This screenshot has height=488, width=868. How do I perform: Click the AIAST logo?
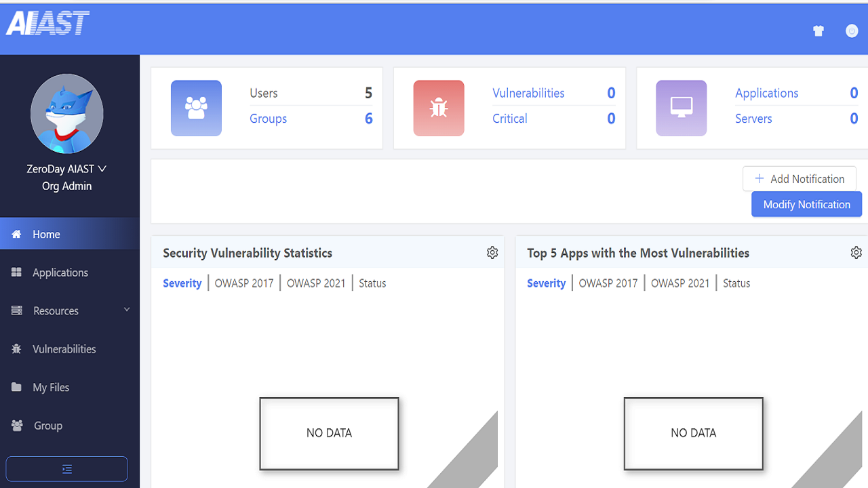click(47, 24)
